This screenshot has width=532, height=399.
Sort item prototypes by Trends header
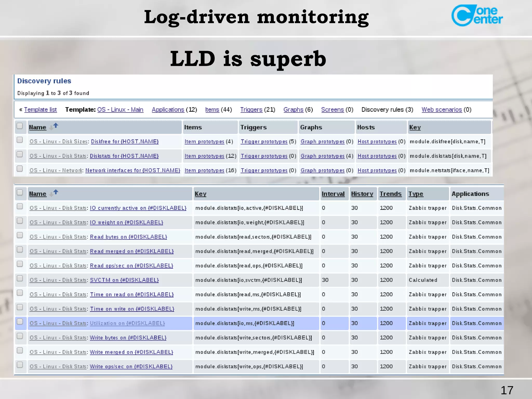pyautogui.click(x=391, y=194)
